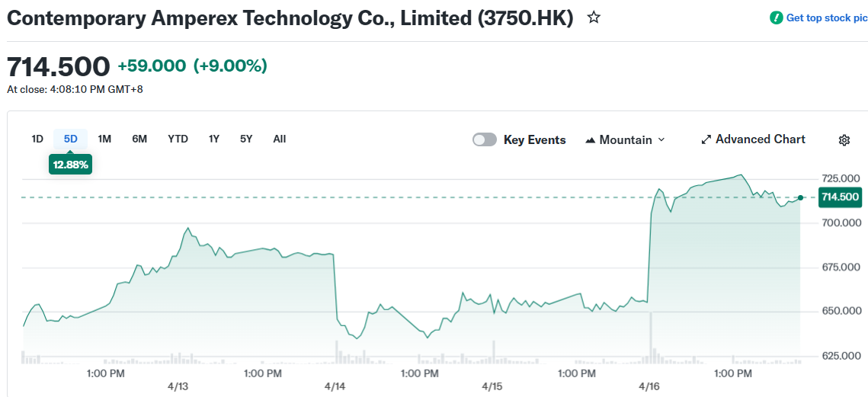
Task: Show year-to-date YTD chart
Action: click(x=178, y=139)
